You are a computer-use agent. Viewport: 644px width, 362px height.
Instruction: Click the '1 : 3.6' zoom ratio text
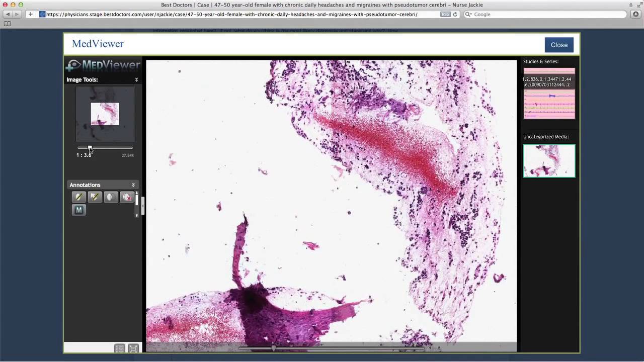tap(84, 155)
